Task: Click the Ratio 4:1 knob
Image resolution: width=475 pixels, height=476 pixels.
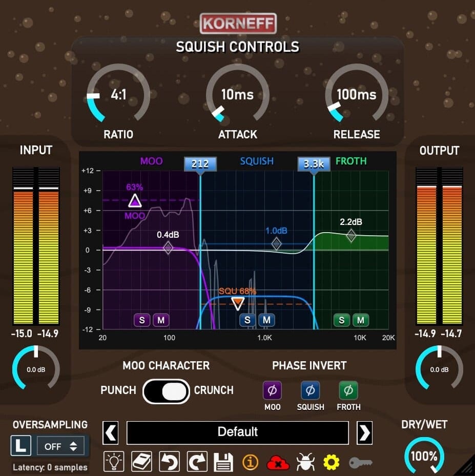Action: click(118, 95)
